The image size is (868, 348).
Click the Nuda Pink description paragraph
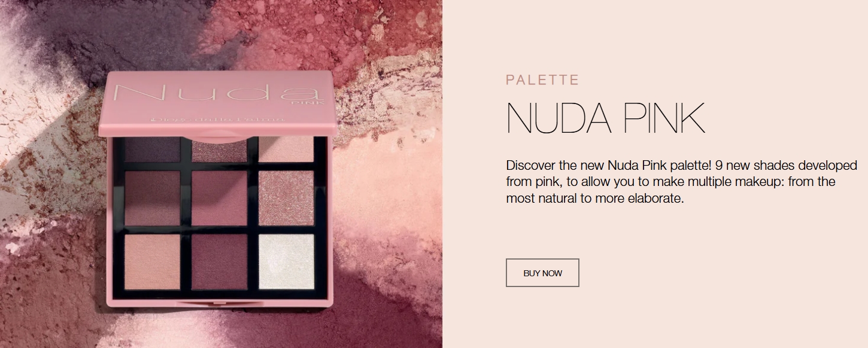[x=681, y=181]
